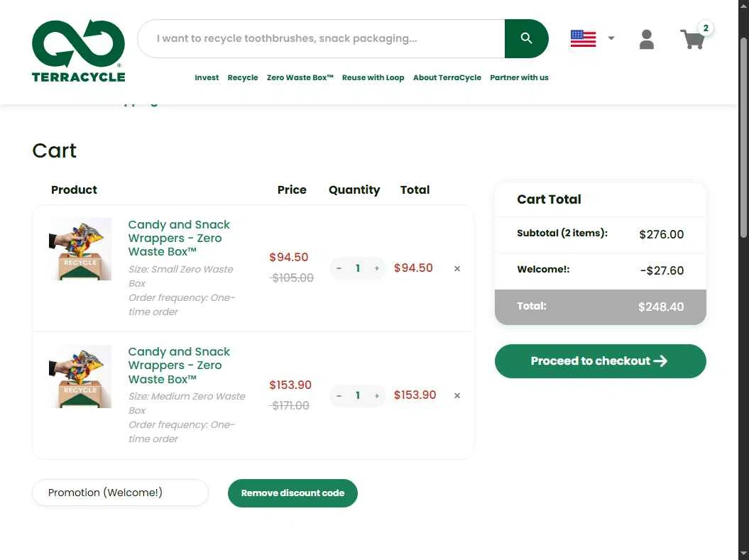Click Size: Medium Zero Waste Box text
The image size is (749, 560).
click(187, 403)
